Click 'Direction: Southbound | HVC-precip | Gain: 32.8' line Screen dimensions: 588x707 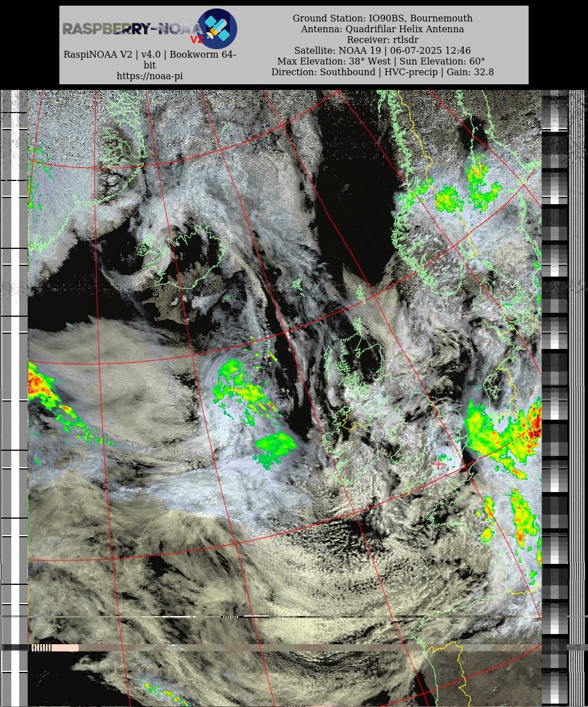click(x=383, y=72)
